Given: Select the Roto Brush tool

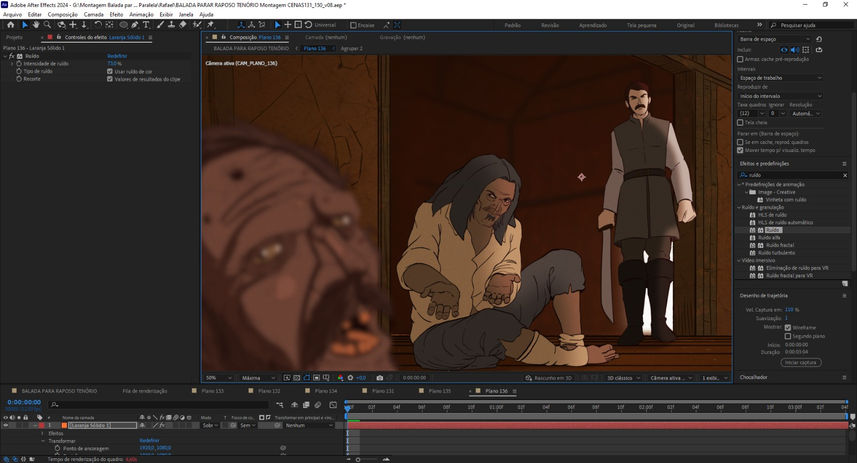Looking at the screenshot, I should (197, 25).
